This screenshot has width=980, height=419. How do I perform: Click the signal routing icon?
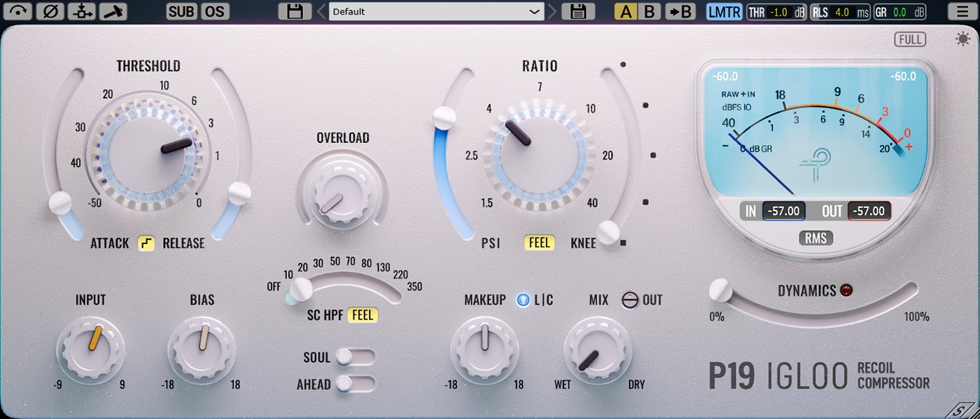click(x=80, y=11)
